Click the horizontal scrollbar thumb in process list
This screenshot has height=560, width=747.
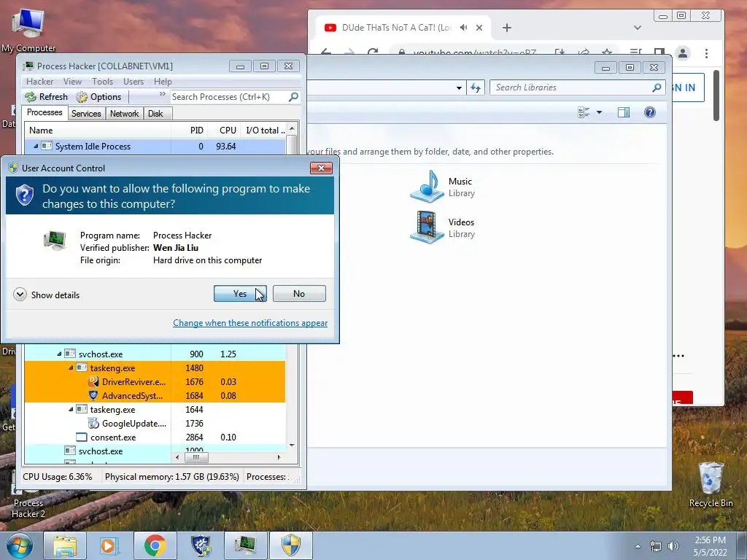196,457
